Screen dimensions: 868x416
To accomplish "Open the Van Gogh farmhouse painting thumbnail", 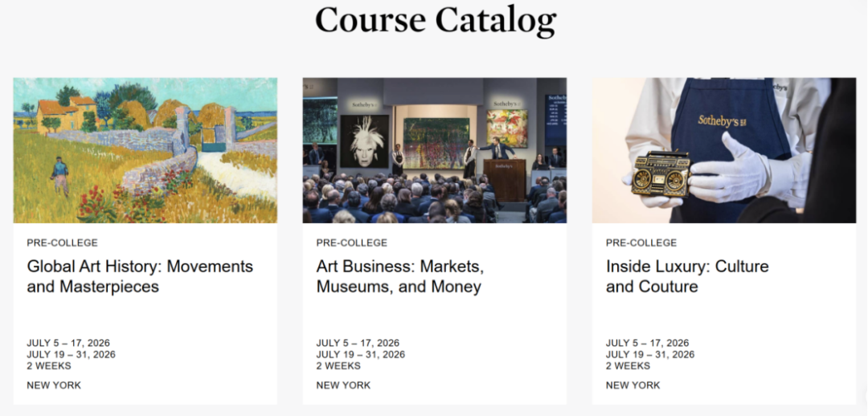I will pyautogui.click(x=145, y=150).
